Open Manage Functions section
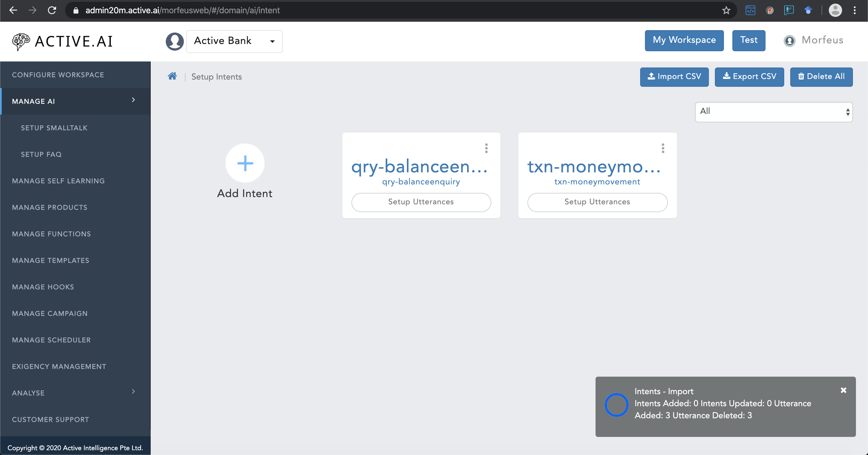The width and height of the screenshot is (868, 455). tap(51, 234)
